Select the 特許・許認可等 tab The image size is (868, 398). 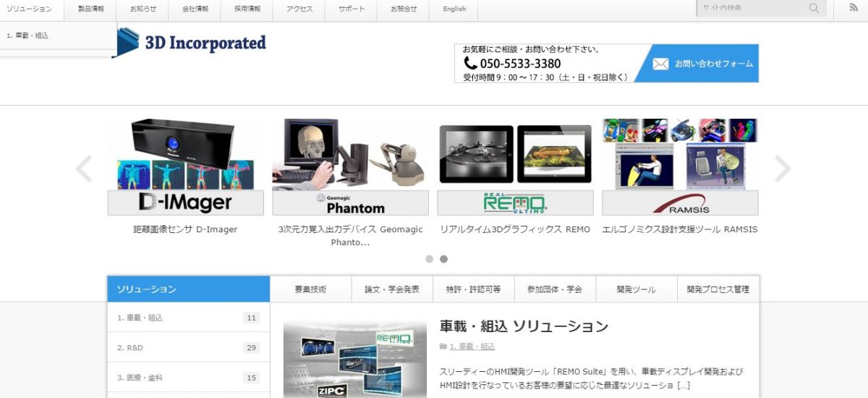click(474, 289)
